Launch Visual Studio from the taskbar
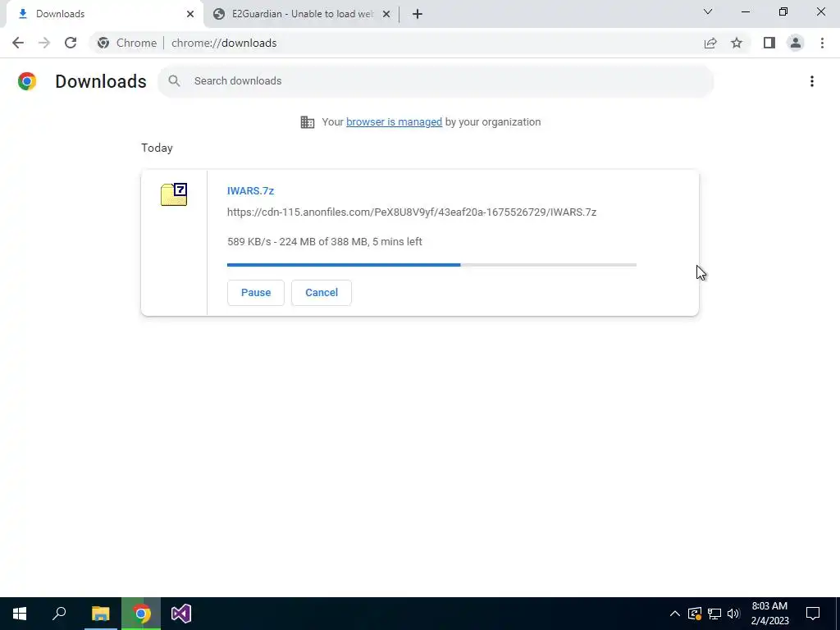Image resolution: width=840 pixels, height=630 pixels. [181, 614]
